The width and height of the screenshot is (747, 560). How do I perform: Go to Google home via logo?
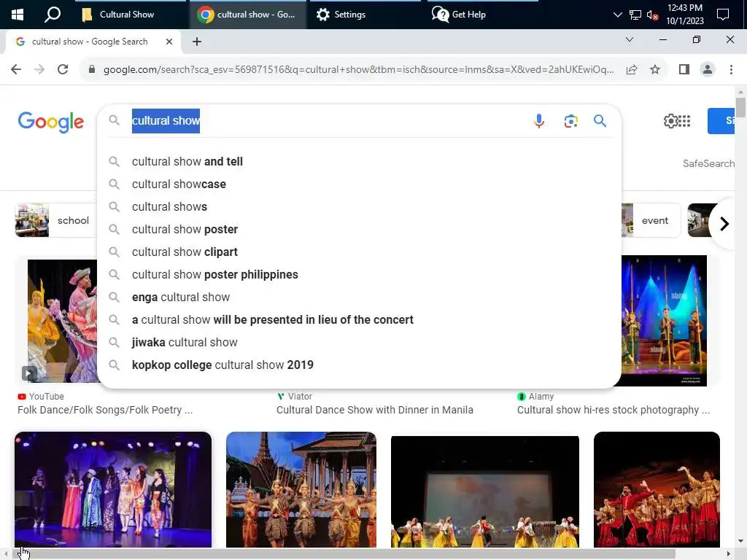coord(51,122)
